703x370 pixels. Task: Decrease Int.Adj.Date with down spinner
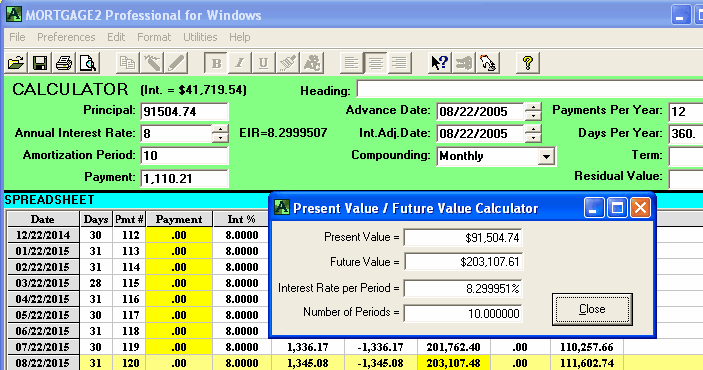point(533,138)
